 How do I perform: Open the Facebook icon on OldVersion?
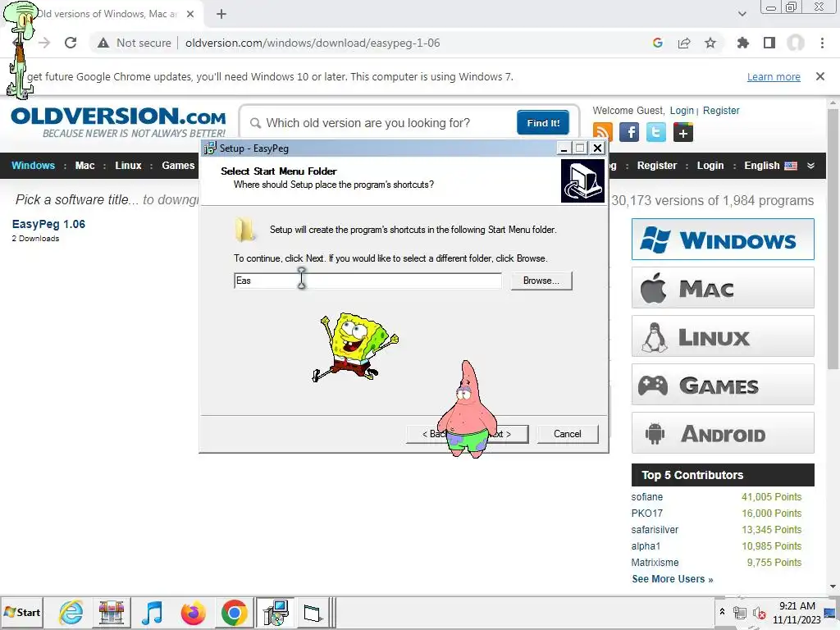[629, 132]
